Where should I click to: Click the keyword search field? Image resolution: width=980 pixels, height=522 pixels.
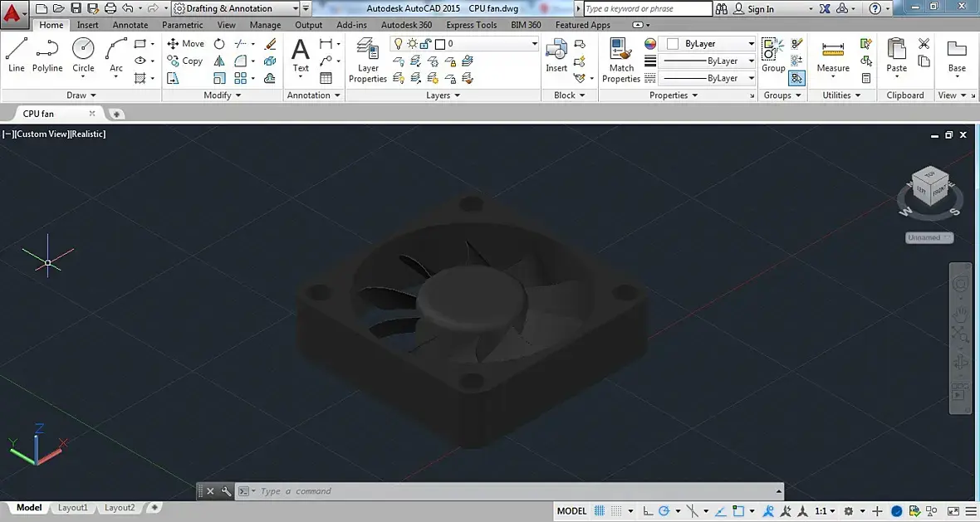click(648, 9)
